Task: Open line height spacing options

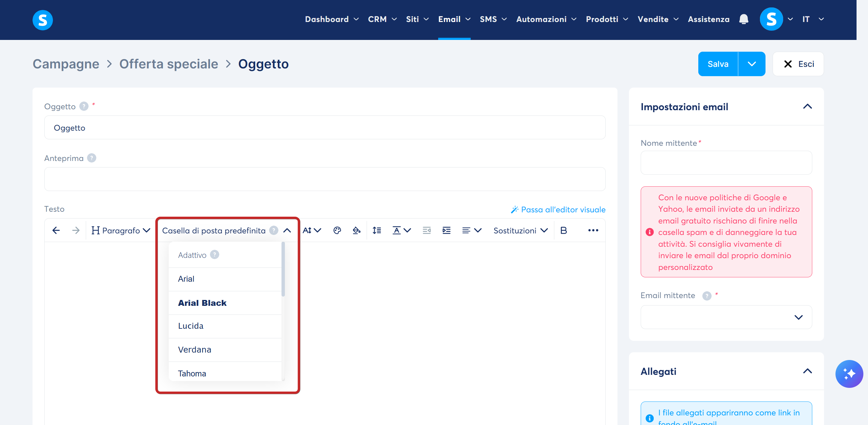Action: click(x=377, y=230)
